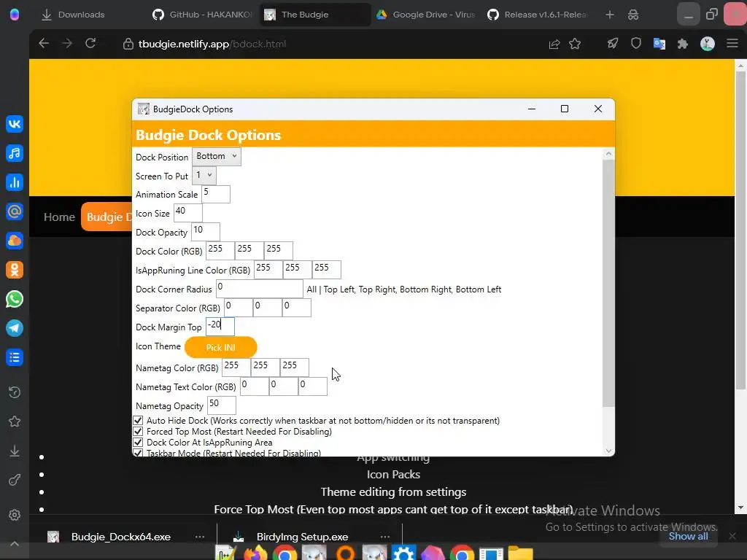The image size is (747, 560).
Task: Open browser history from the sidebar
Action: [x=15, y=392]
